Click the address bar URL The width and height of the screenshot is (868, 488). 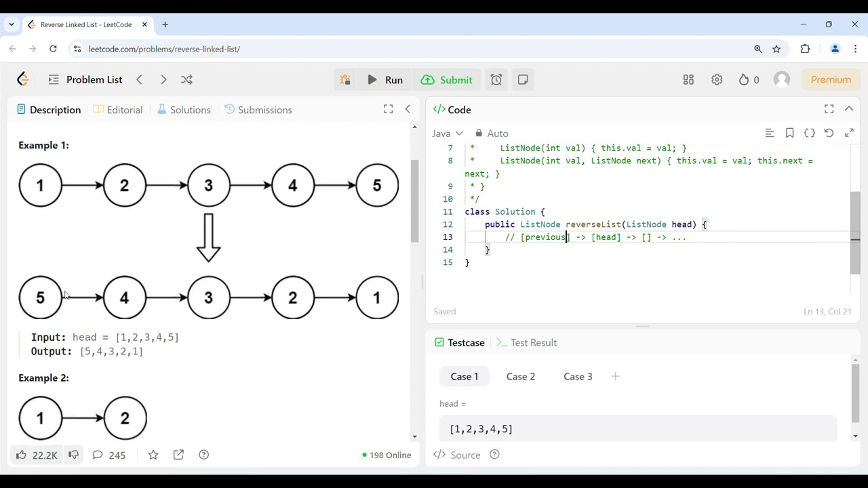click(x=164, y=49)
